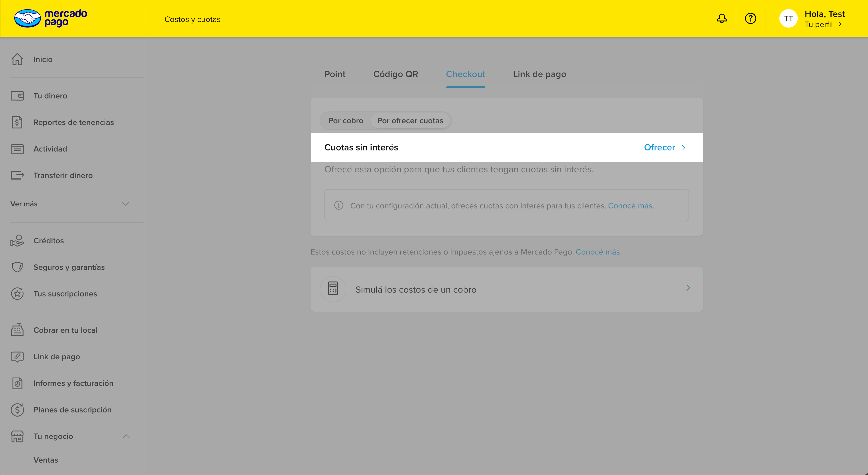
Task: Open Tus suscripciones menu item
Action: [x=65, y=294]
